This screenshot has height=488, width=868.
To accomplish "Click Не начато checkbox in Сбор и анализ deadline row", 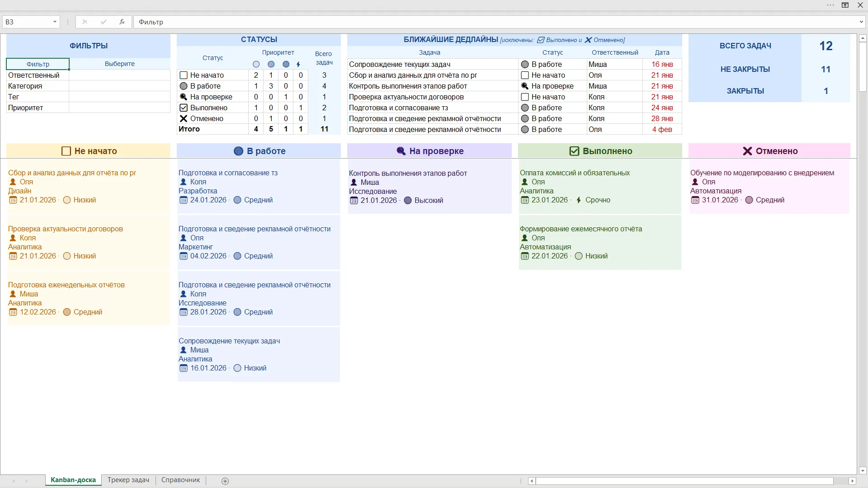I will point(525,75).
